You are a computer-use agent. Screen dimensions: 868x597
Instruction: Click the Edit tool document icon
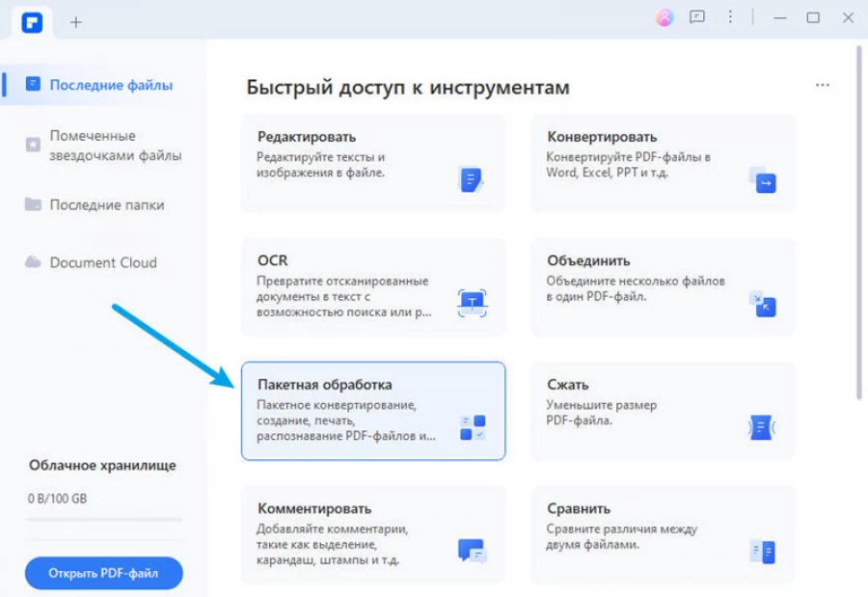click(x=470, y=179)
